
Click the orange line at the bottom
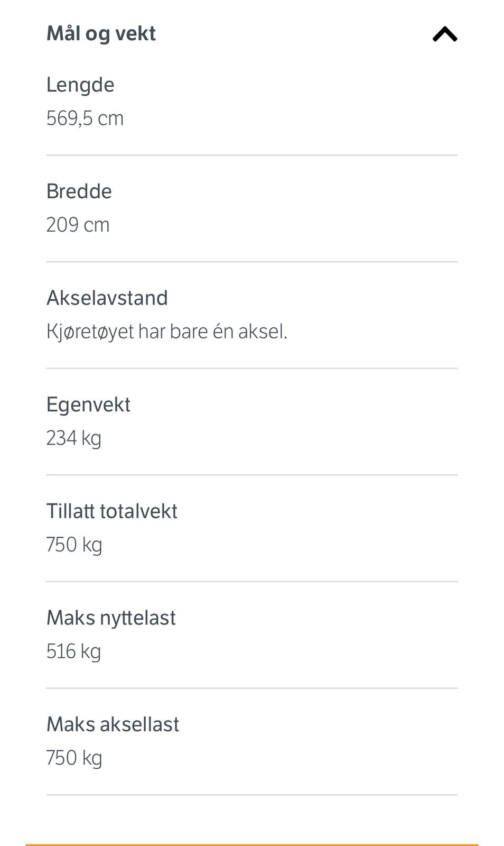pos(252,844)
